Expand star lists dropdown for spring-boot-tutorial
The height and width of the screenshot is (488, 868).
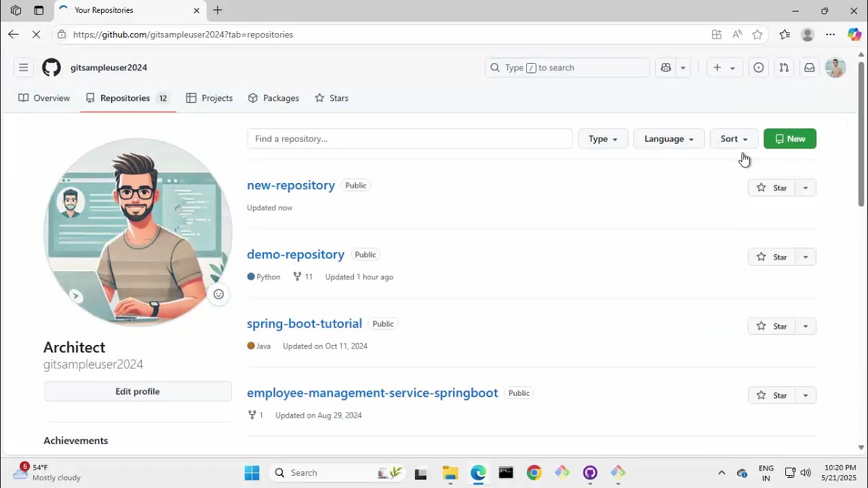click(x=806, y=326)
